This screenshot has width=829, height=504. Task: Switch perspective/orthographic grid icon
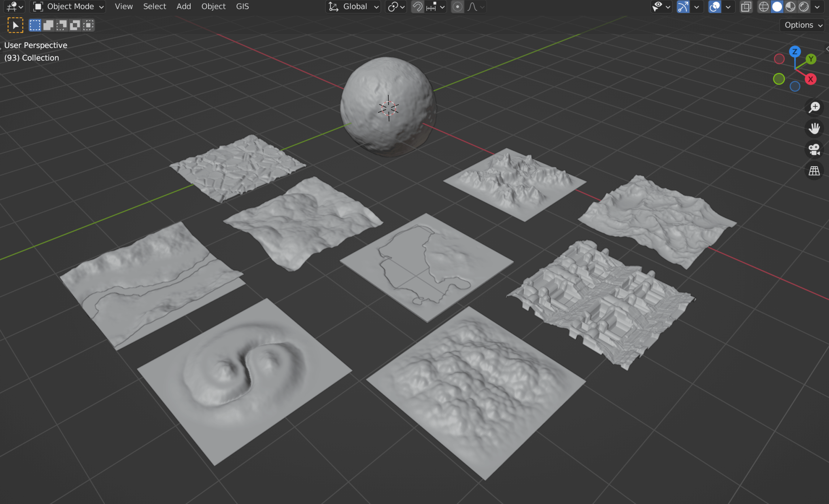[x=814, y=171]
